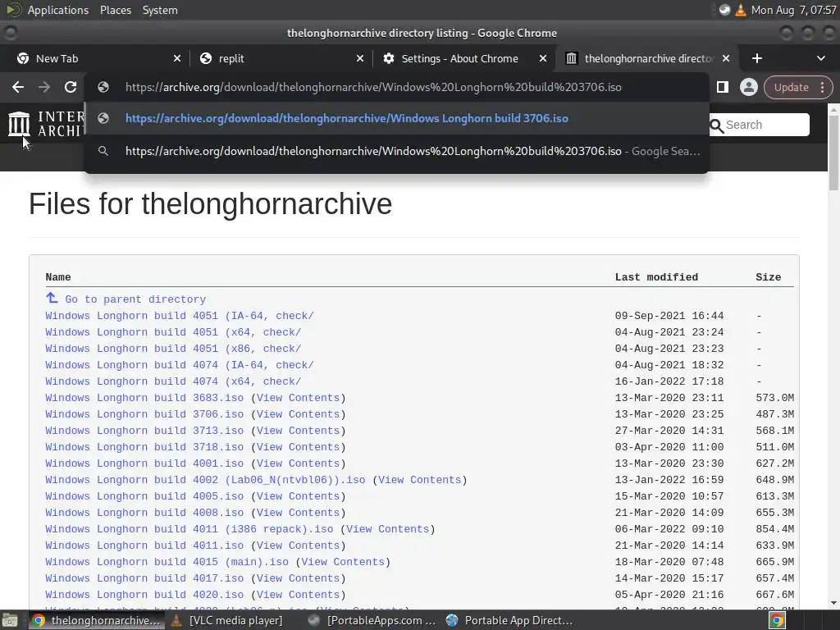Screen dimensions: 840x630
Task: Download Windows Longhorn build 3683.iso
Action: pos(144,398)
